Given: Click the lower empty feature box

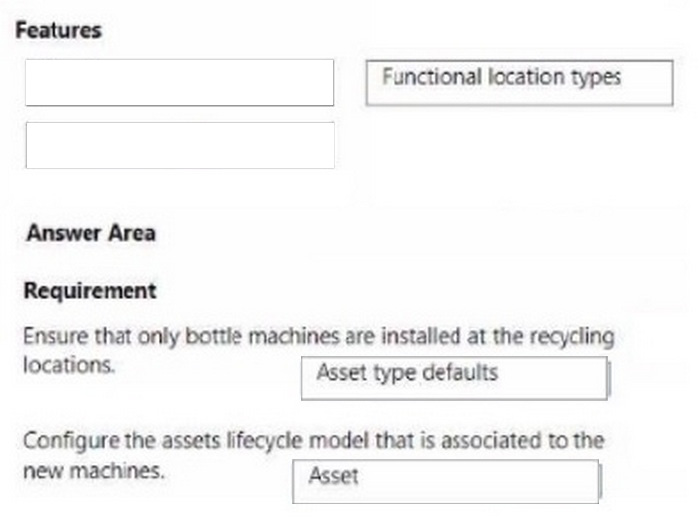Looking at the screenshot, I should (x=179, y=145).
